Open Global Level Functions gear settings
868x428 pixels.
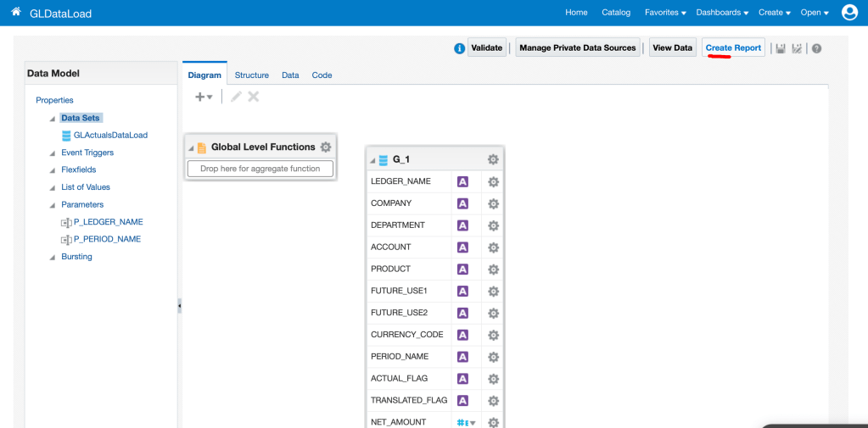click(326, 147)
